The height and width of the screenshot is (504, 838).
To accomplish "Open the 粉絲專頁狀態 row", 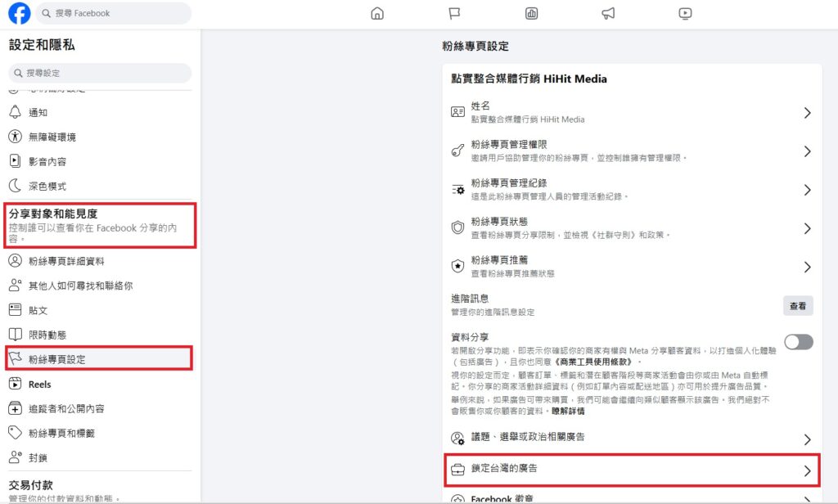I will coord(632,228).
